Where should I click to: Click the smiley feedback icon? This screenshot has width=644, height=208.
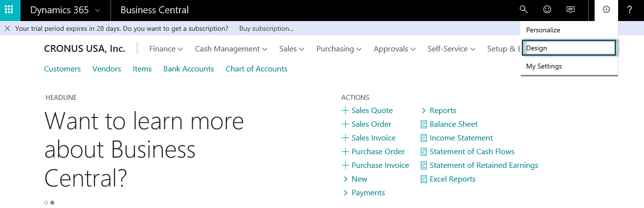[x=547, y=10]
